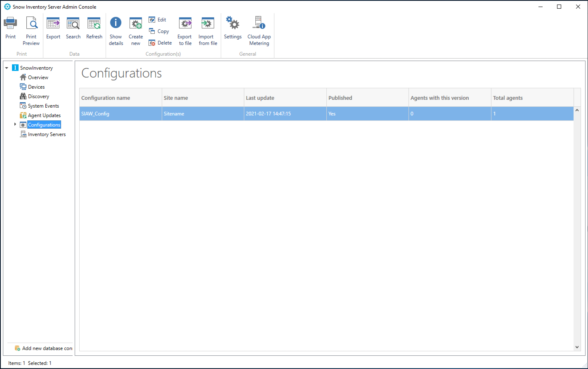This screenshot has height=369, width=588.
Task: Click SIAW_Config configuration row
Action: click(x=326, y=114)
